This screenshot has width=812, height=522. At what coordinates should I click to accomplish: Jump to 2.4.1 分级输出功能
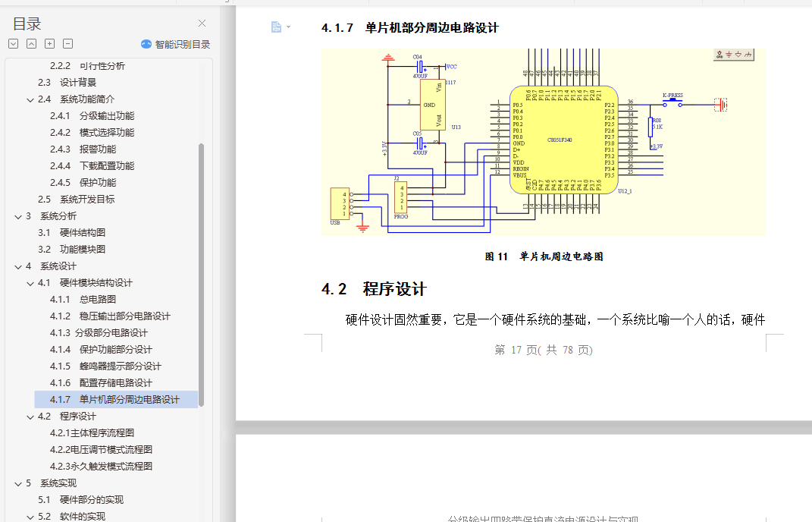[92, 115]
